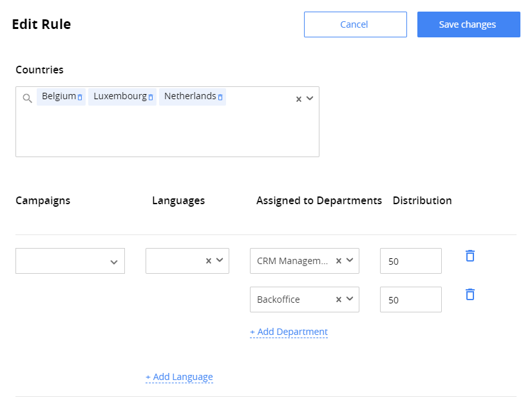532x400 pixels.
Task: Delete the Backoffice department row
Action: pos(470,294)
